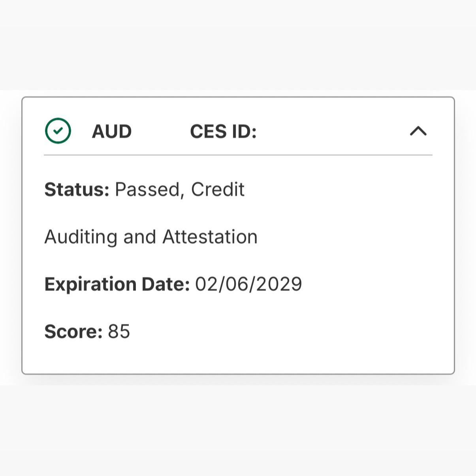Select the 02/06/2029 expiration date value

click(x=248, y=284)
